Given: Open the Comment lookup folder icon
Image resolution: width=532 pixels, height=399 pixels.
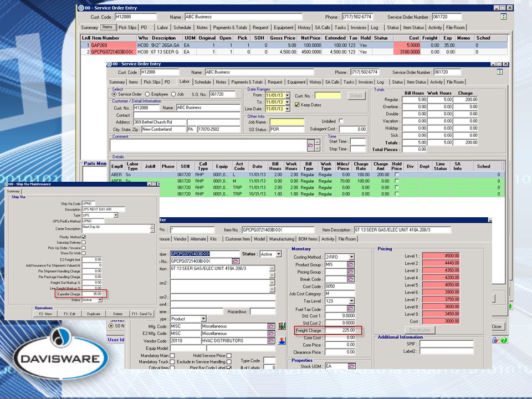Looking at the screenshot, I should point(310,145).
